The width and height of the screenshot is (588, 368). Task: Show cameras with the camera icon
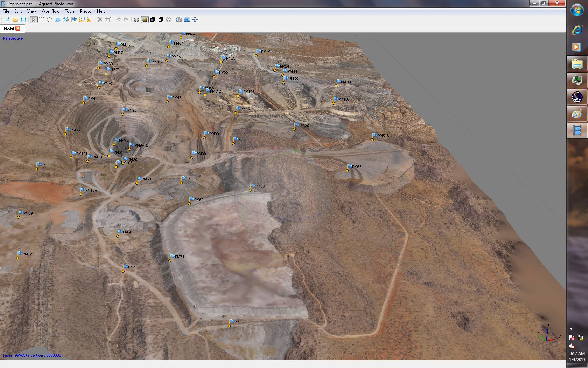179,20
